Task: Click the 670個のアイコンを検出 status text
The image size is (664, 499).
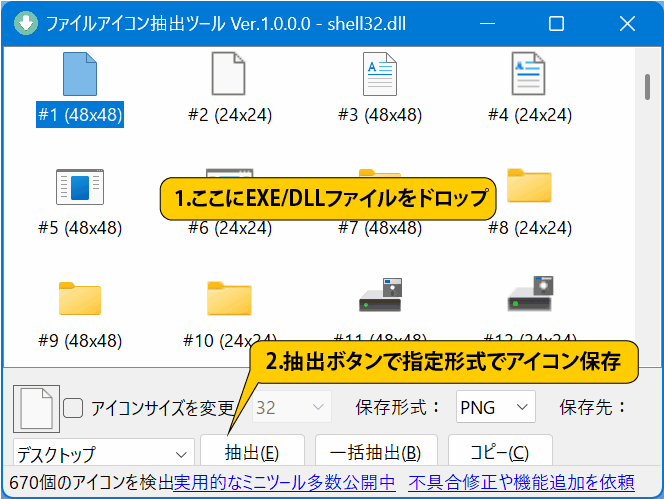Action: (91, 482)
